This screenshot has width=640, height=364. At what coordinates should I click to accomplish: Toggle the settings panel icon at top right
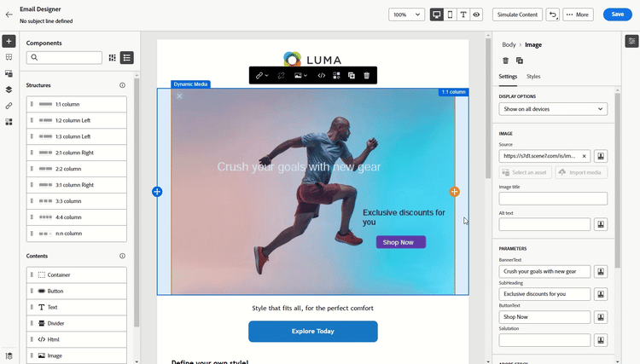click(631, 41)
